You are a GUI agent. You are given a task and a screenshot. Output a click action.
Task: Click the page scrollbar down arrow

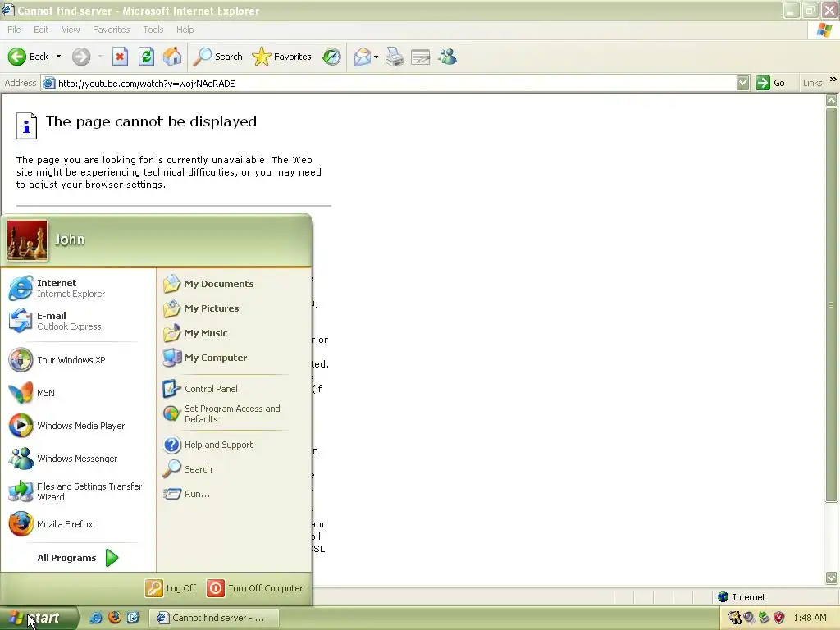[x=832, y=577]
